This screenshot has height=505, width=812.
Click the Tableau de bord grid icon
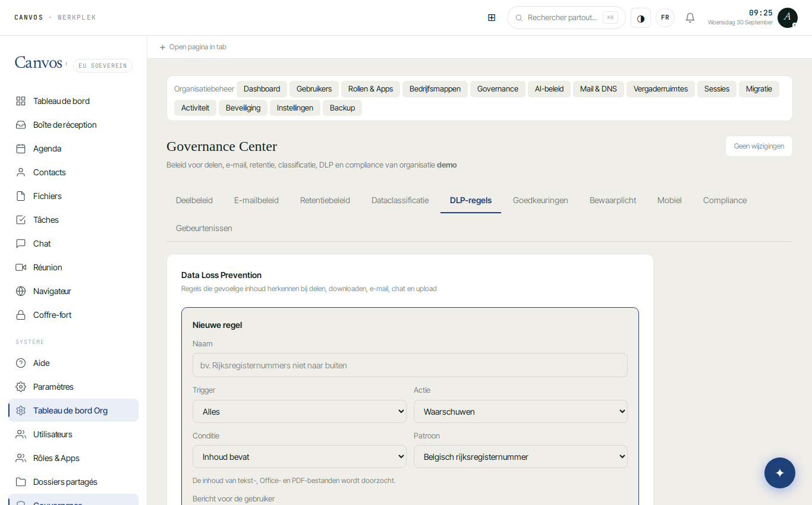21,101
